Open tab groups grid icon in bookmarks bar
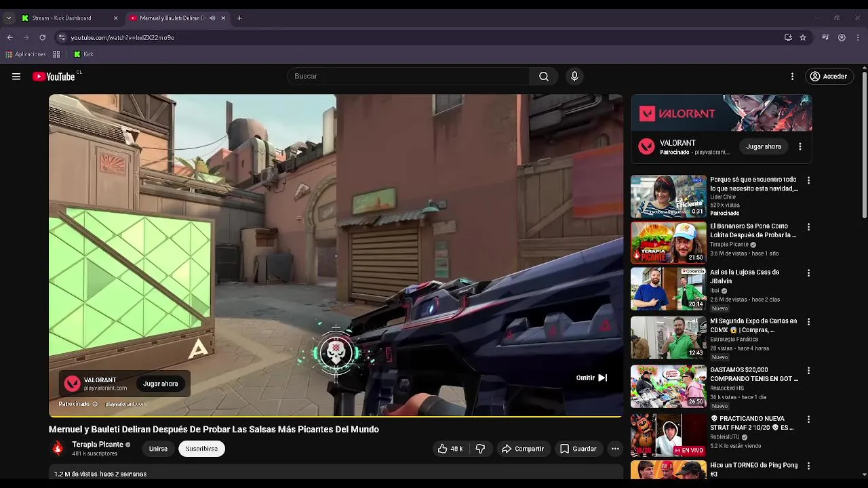The width and height of the screenshot is (868, 488). tap(56, 54)
